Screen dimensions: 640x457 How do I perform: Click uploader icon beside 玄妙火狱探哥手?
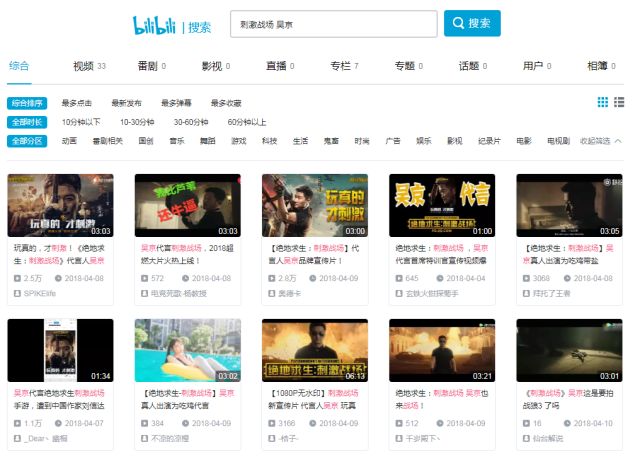[399, 293]
